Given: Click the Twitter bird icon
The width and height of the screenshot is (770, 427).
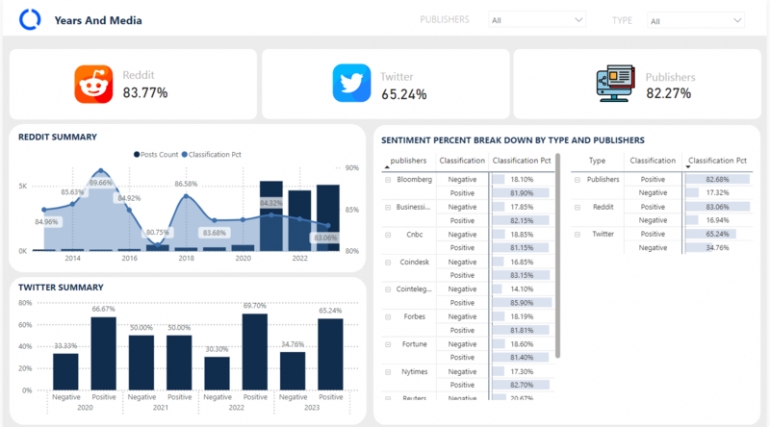Looking at the screenshot, I should pos(352,83).
